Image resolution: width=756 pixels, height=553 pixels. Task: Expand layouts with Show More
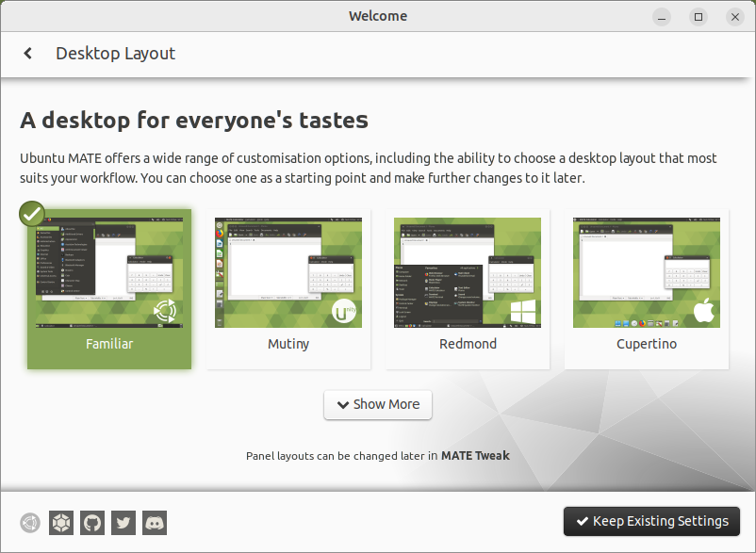(x=378, y=404)
